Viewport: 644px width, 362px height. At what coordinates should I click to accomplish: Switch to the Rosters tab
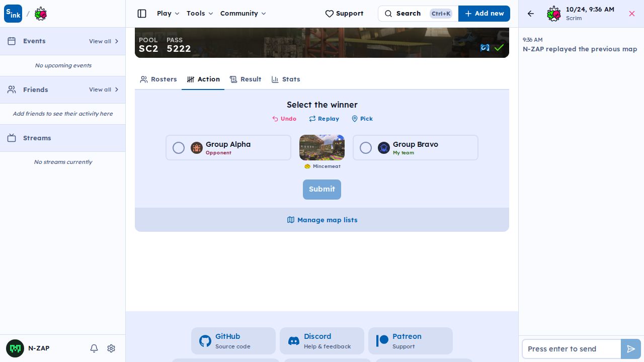[158, 79]
